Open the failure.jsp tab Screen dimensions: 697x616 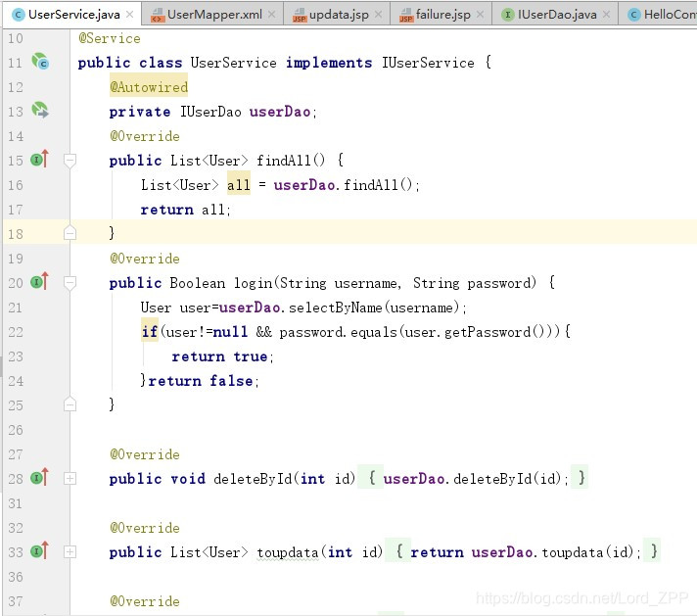point(441,15)
